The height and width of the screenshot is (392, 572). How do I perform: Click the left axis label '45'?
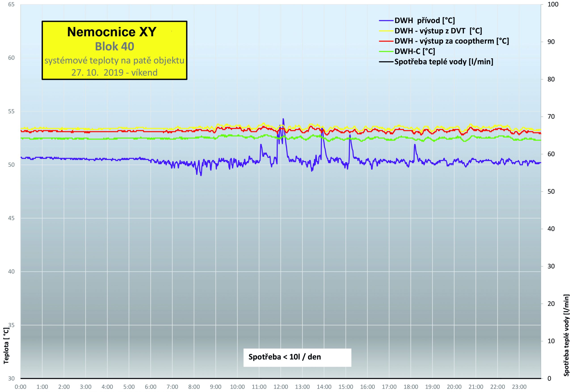11,218
